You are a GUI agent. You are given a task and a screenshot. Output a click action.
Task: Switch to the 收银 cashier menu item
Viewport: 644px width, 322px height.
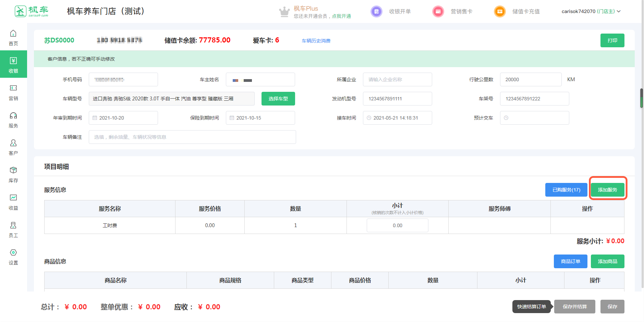point(13,64)
